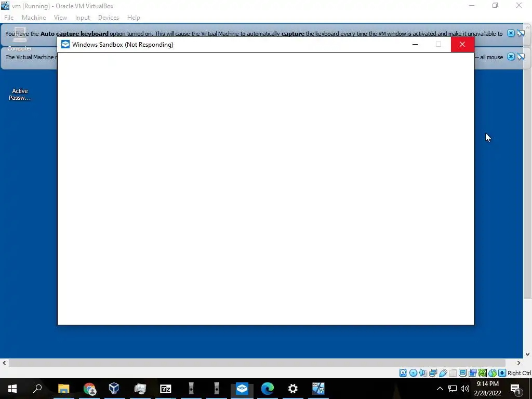Click the recording status icon

coord(472,373)
